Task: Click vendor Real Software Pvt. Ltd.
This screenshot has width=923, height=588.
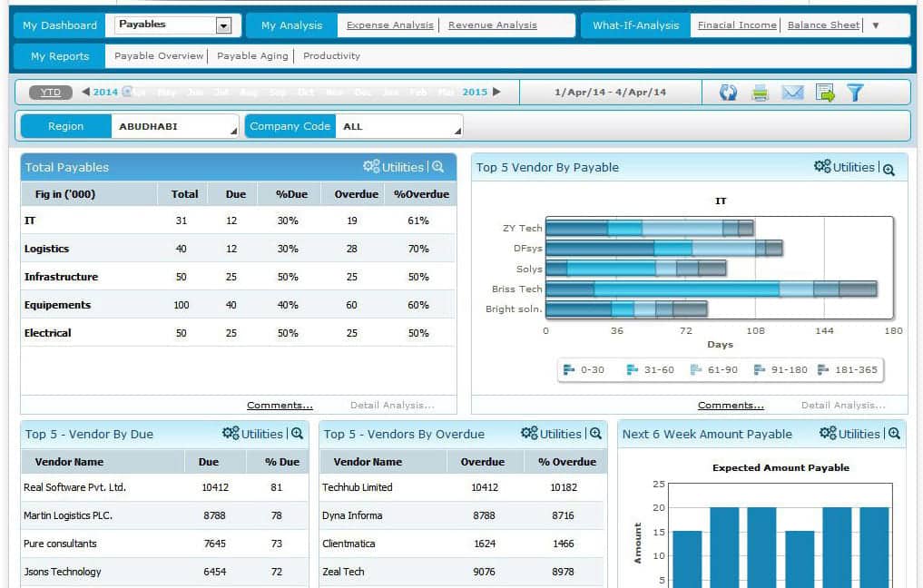Action: coord(74,487)
